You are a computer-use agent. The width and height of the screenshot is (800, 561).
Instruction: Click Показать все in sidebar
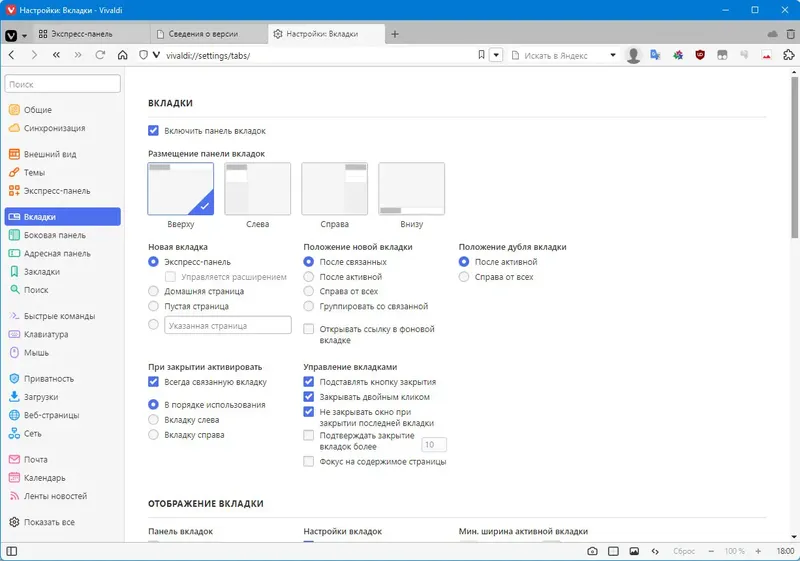[x=62, y=522]
